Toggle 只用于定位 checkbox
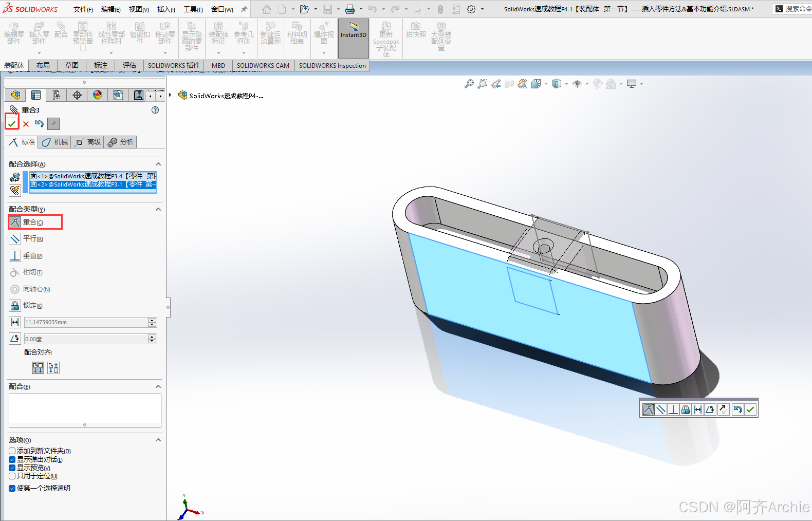 click(x=12, y=476)
